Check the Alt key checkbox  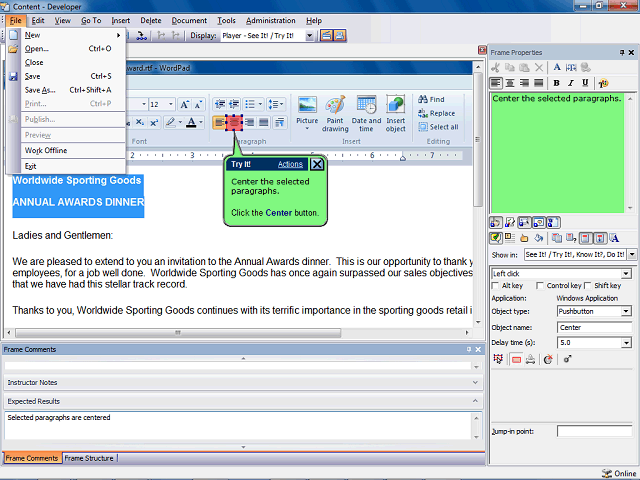click(495, 285)
